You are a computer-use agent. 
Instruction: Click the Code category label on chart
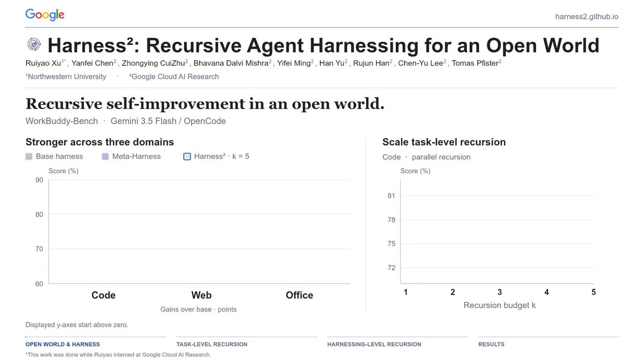point(104,295)
